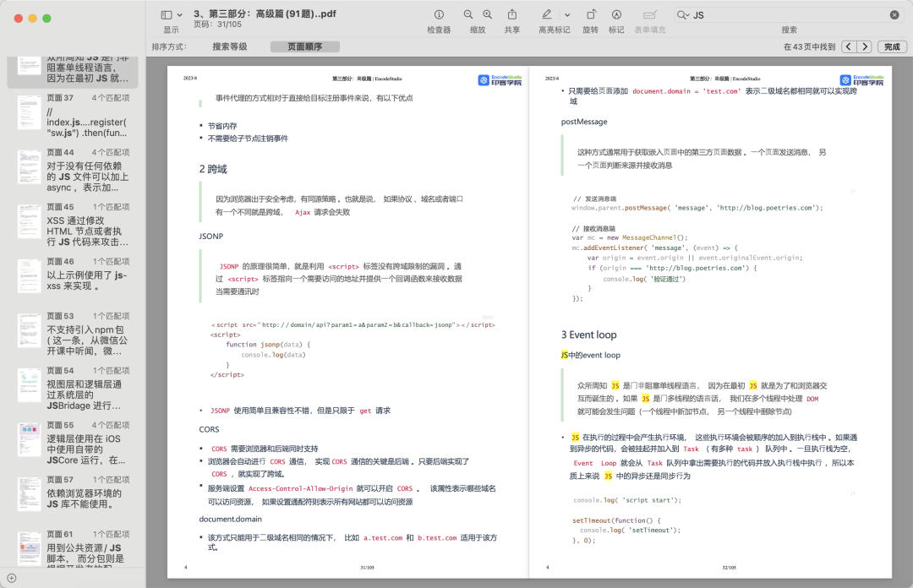This screenshot has width=913, height=588.
Task: Open search result for 页面 37
Action: click(x=73, y=115)
